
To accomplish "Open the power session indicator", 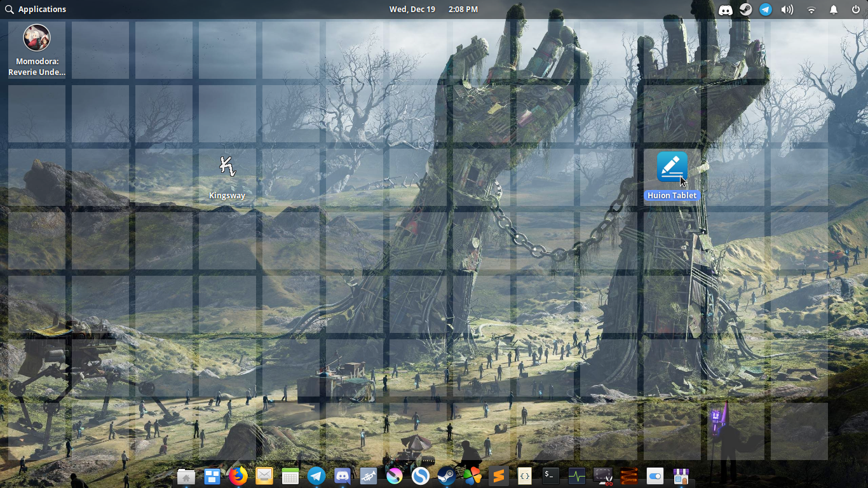I will 855,10.
